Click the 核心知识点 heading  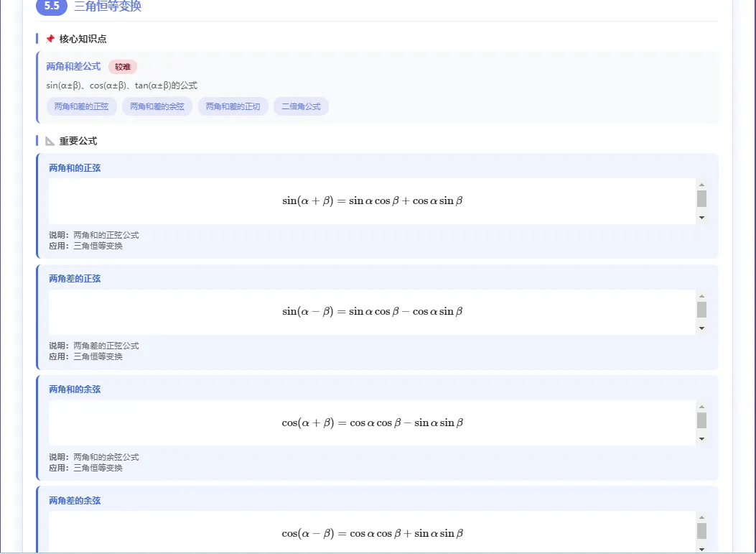pyautogui.click(x=83, y=39)
